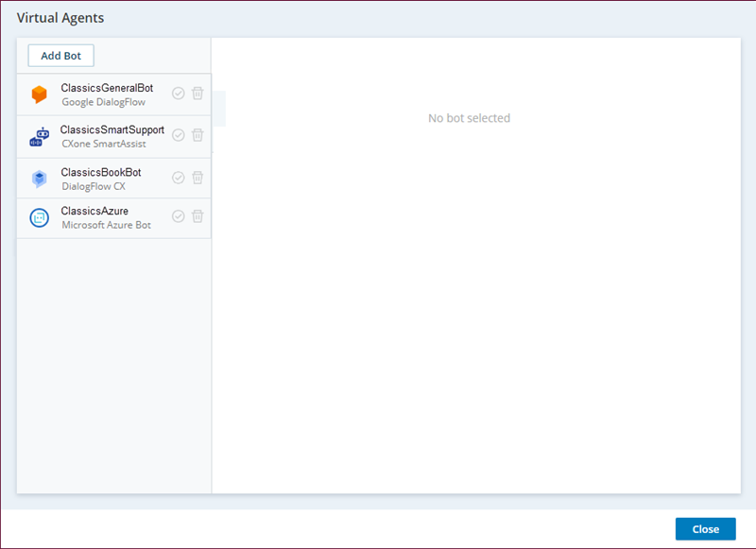This screenshot has height=549, width=756.
Task: Click the DialogFlow CX subtitle
Action: (x=94, y=186)
